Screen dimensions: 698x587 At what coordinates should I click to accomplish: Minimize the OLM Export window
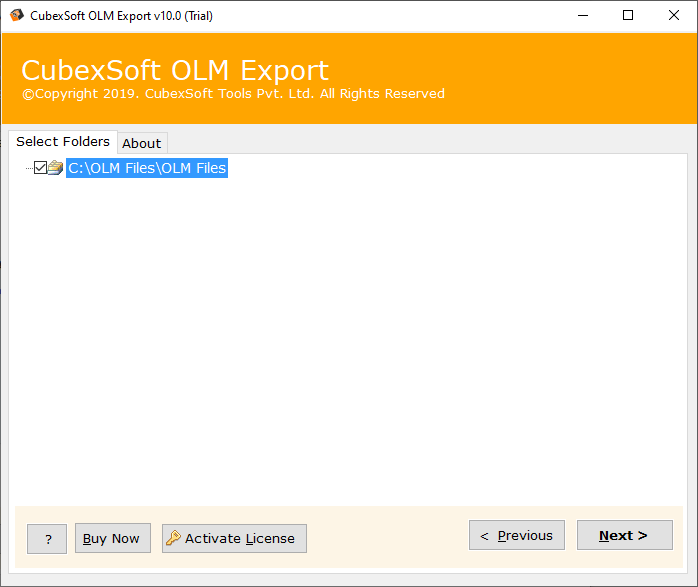581,15
